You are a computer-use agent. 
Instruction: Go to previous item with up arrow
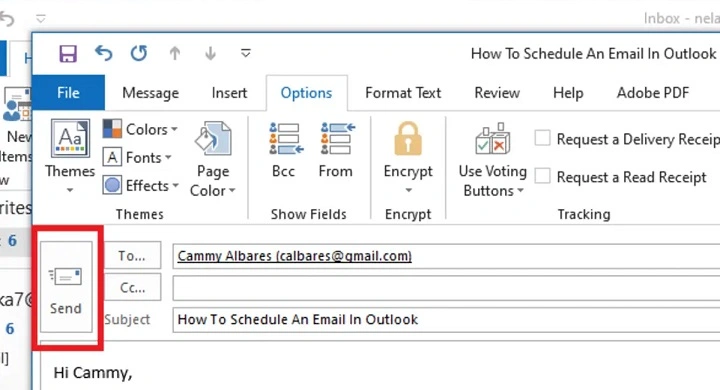(174, 54)
